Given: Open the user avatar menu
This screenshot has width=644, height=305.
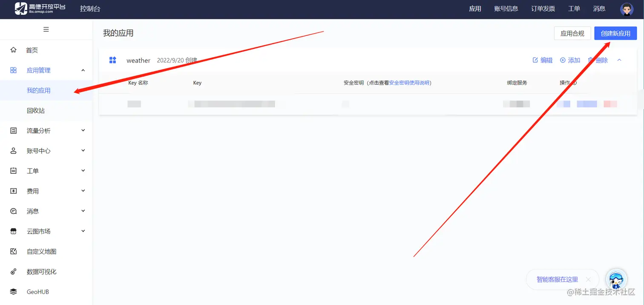Looking at the screenshot, I should point(627,9).
